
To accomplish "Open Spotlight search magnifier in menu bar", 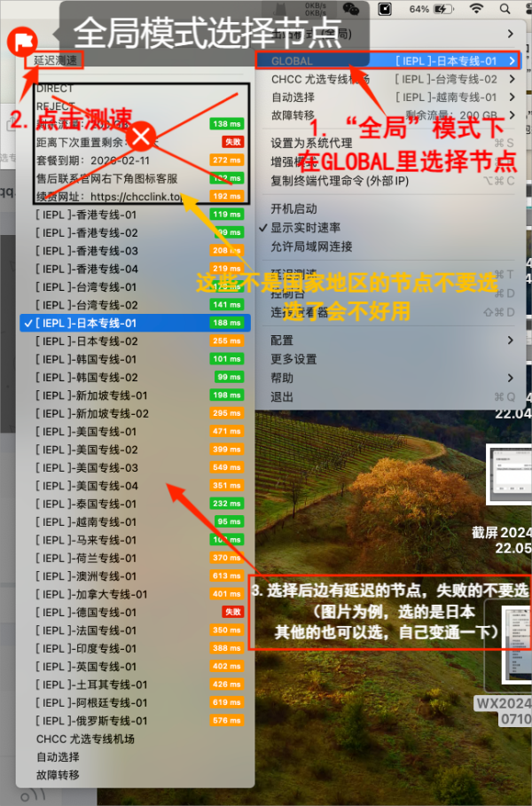I will pyautogui.click(x=505, y=9).
